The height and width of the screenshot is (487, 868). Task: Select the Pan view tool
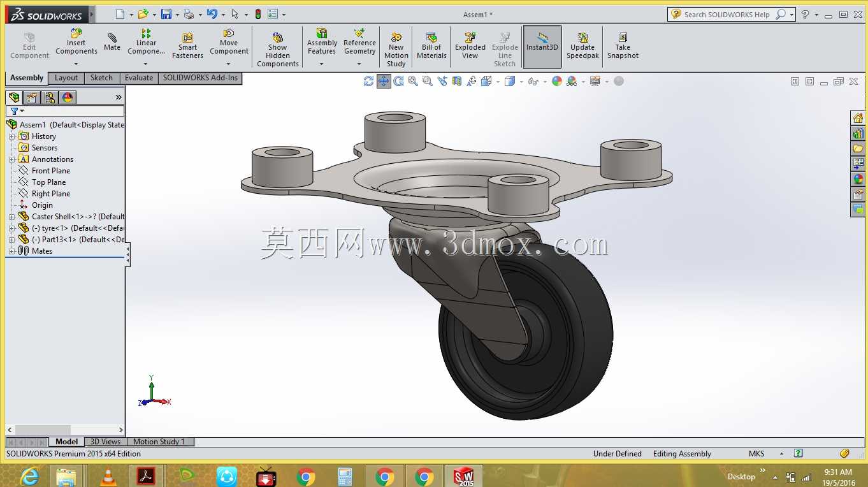pos(384,81)
